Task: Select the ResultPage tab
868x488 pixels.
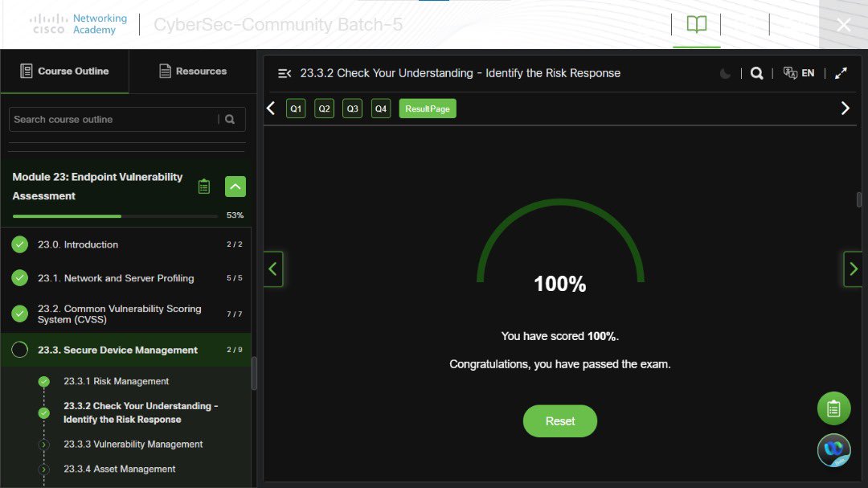Action: pos(428,109)
